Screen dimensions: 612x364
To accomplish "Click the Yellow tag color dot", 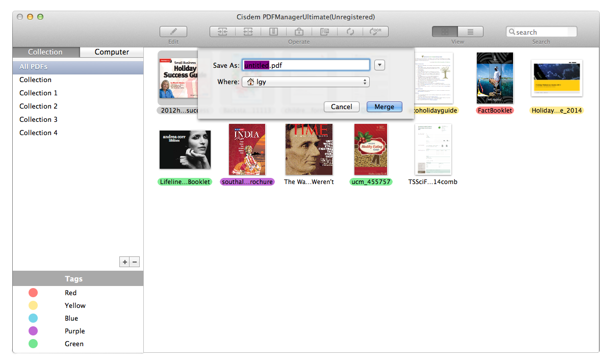I will click(x=33, y=305).
